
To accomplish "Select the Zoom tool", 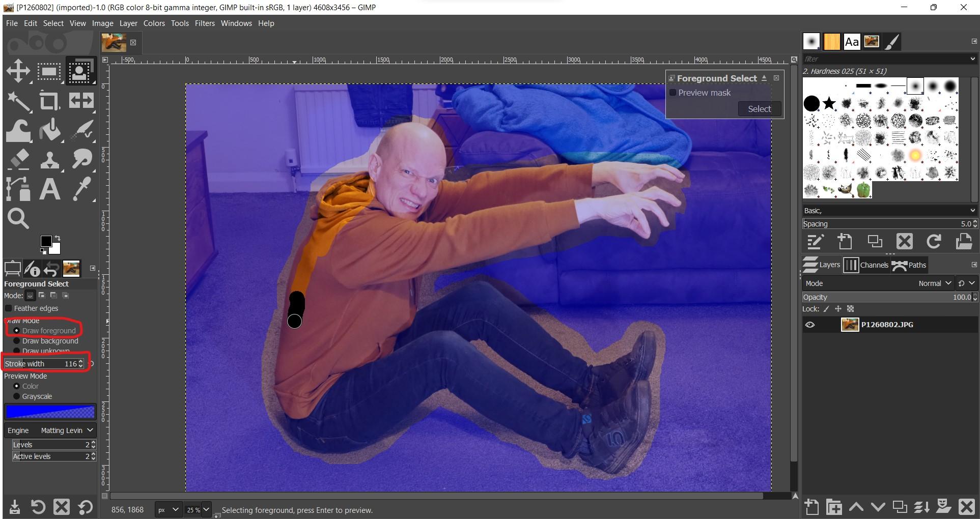I will [x=18, y=218].
